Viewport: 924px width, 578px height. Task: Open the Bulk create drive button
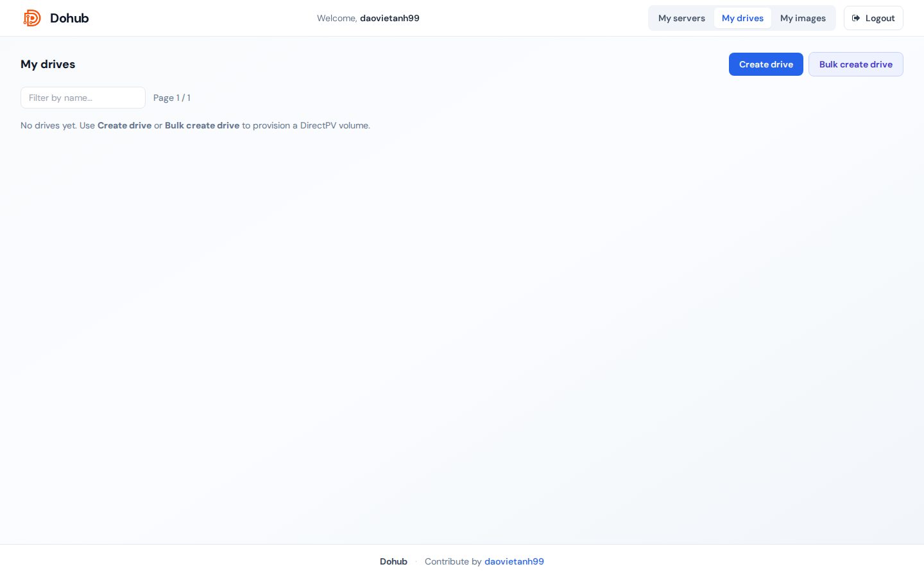tap(856, 64)
